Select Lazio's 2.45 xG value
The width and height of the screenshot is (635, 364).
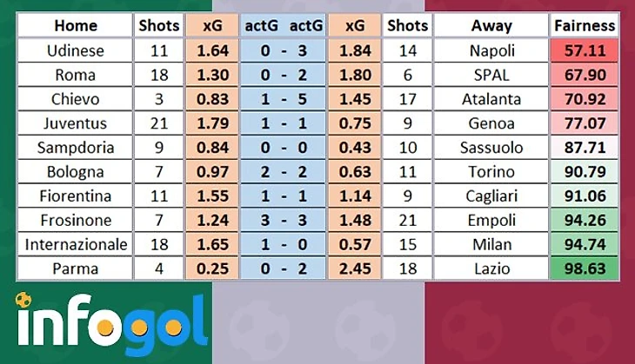pos(355,269)
